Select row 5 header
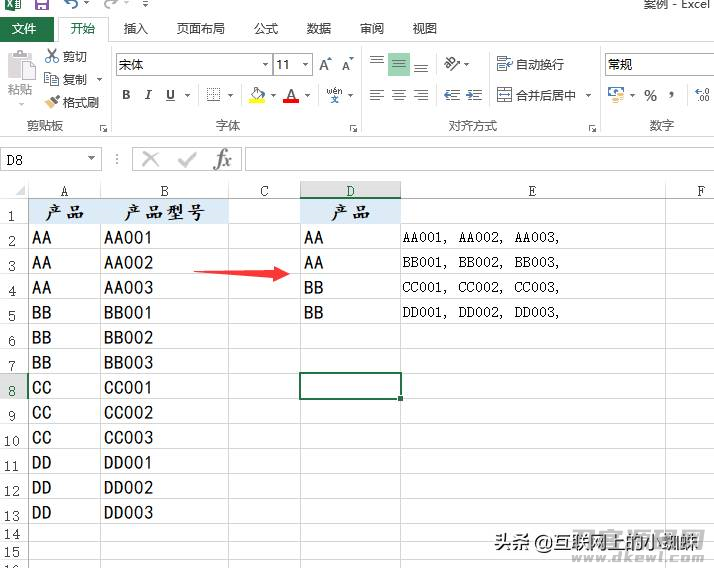This screenshot has height=568, width=714. [12, 314]
